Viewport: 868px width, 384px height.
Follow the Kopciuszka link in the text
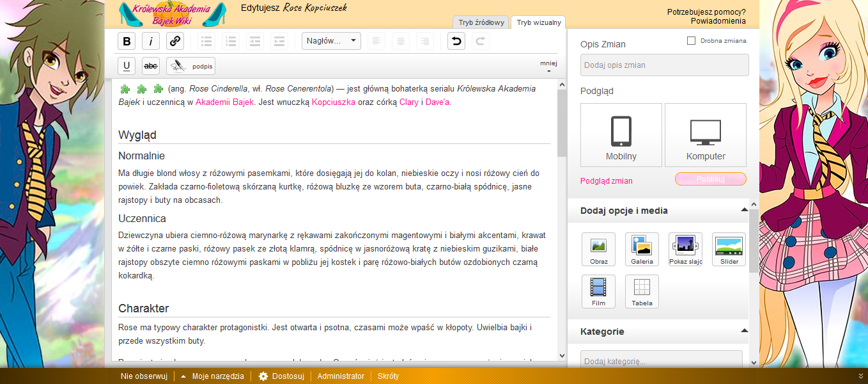pos(334,102)
